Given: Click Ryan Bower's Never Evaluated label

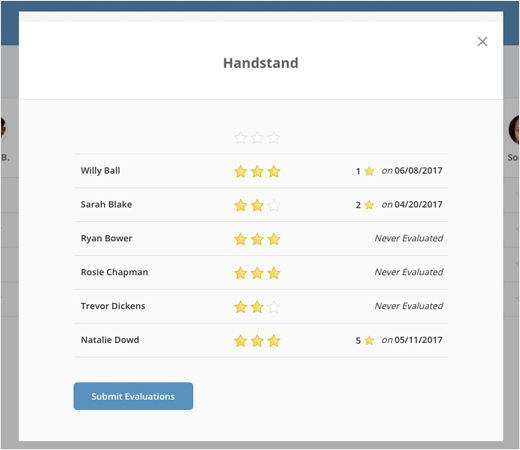Looking at the screenshot, I should pos(409,238).
